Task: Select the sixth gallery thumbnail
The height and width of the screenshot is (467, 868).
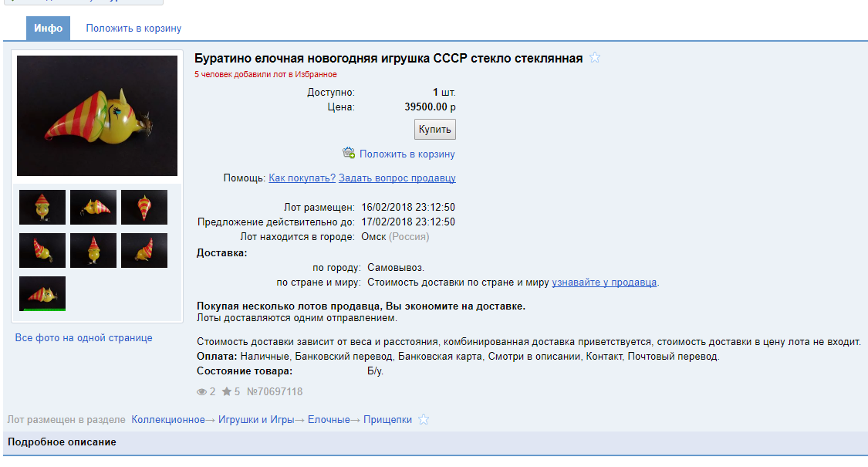Action: (x=144, y=250)
